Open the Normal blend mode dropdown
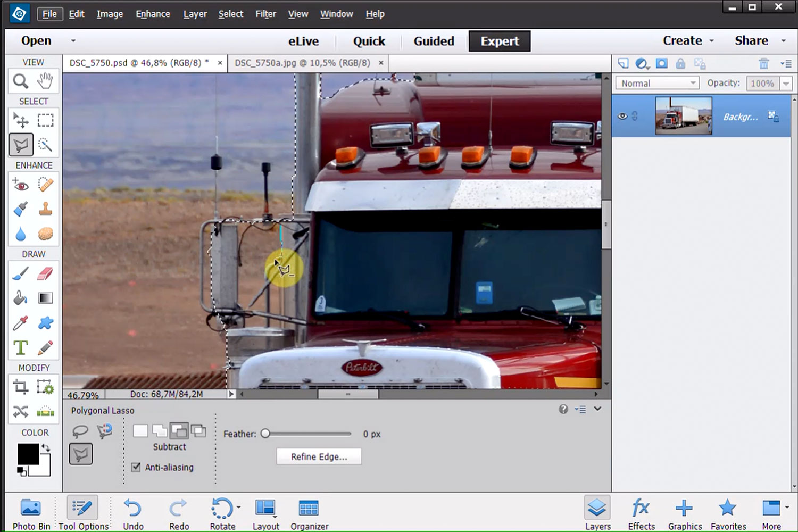 (x=657, y=83)
